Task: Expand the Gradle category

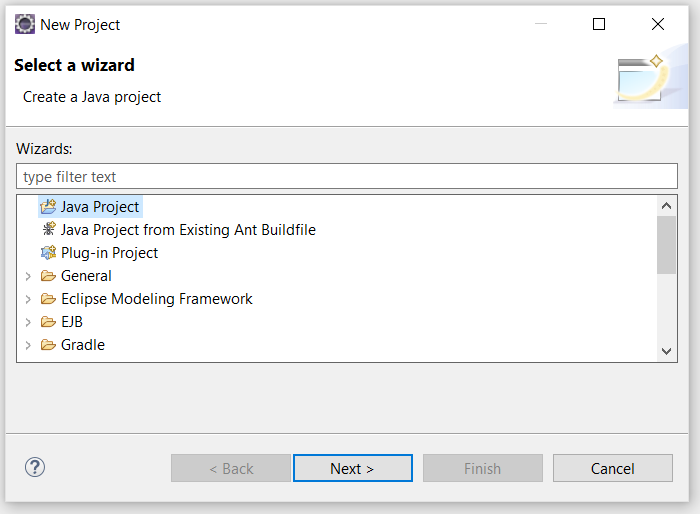Action: 28,345
